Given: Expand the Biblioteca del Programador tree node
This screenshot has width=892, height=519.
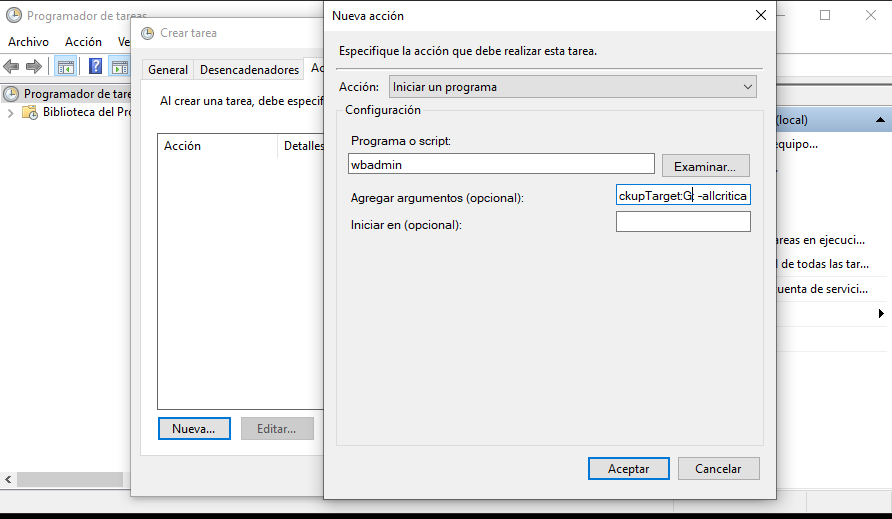Looking at the screenshot, I should tap(10, 113).
